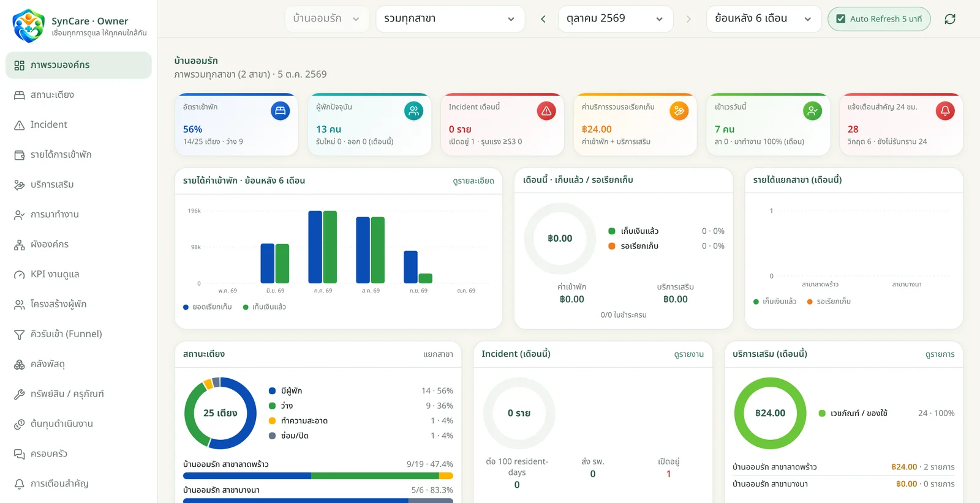
Task: Go to next month arrow
Action: point(688,19)
